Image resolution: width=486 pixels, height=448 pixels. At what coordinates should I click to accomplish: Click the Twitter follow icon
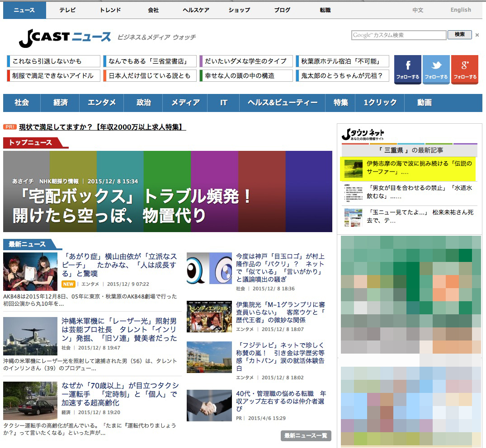[436, 70]
